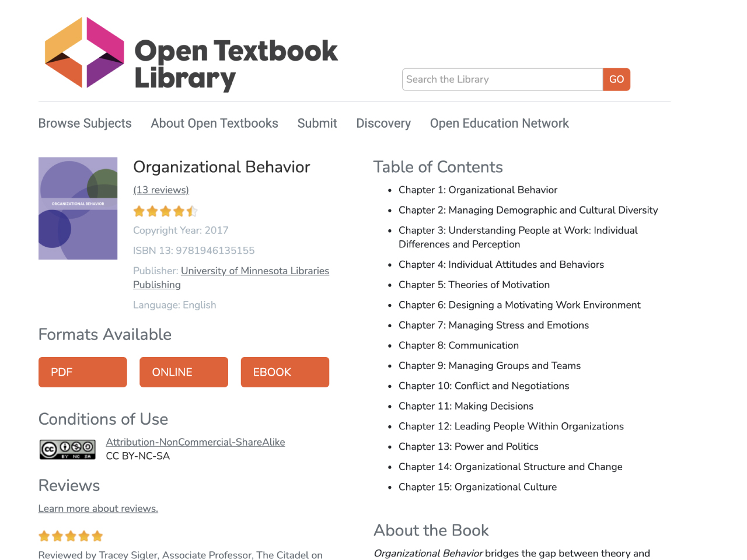
Task: Click the Search the Library input field
Action: [502, 79]
